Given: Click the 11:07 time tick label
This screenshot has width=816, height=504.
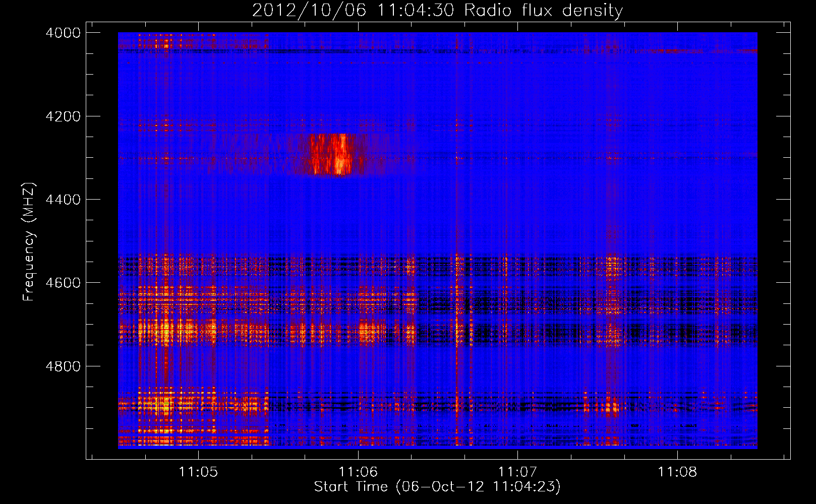Looking at the screenshot, I should tap(517, 472).
